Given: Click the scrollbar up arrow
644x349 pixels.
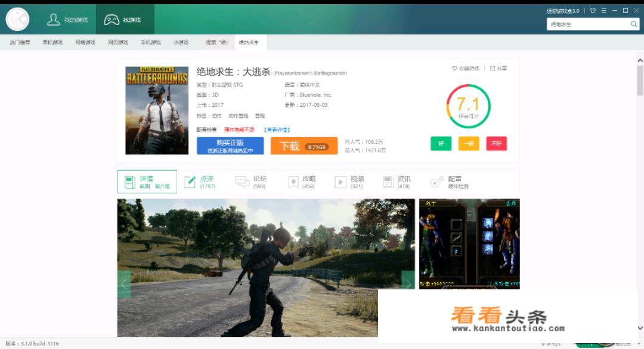Looking at the screenshot, I should [x=640, y=60].
